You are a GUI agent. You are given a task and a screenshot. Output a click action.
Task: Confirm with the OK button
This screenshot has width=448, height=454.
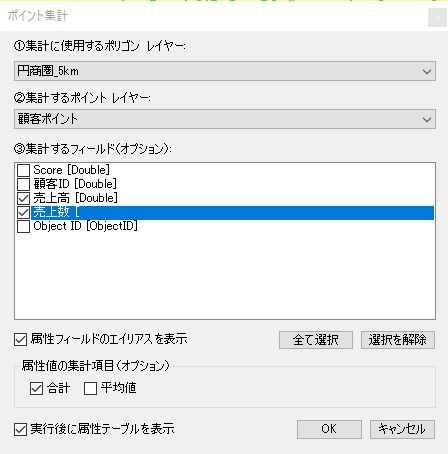click(329, 429)
